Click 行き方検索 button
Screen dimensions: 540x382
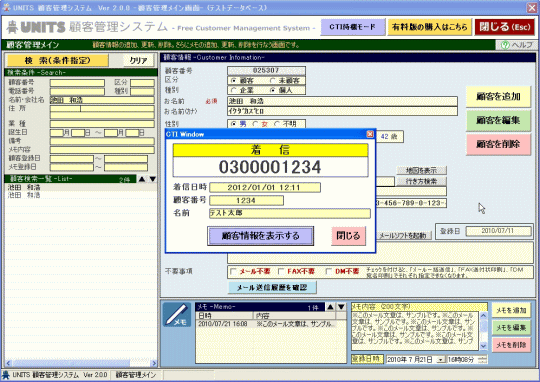(x=421, y=182)
